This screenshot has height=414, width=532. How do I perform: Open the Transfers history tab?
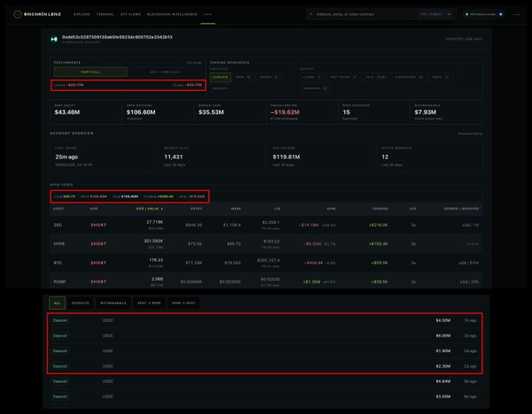click(315, 88)
